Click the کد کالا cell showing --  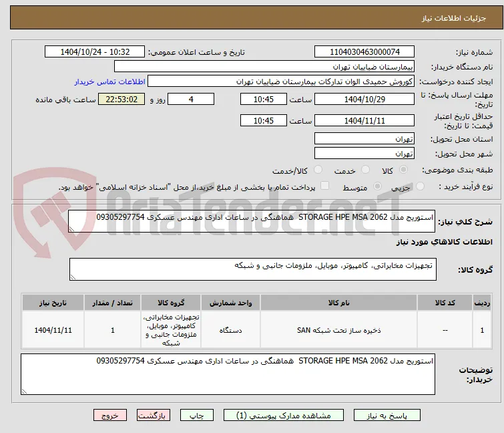tap(445, 330)
